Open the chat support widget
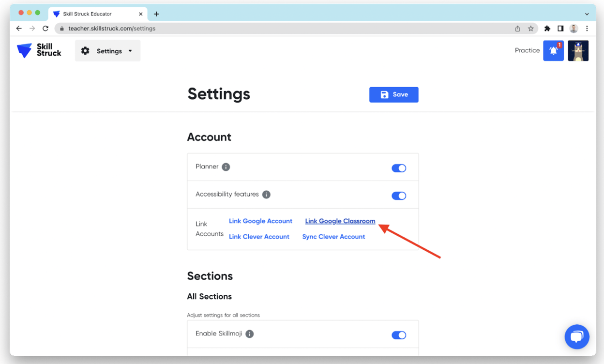Viewport: 604px width, 364px height. pos(577,336)
